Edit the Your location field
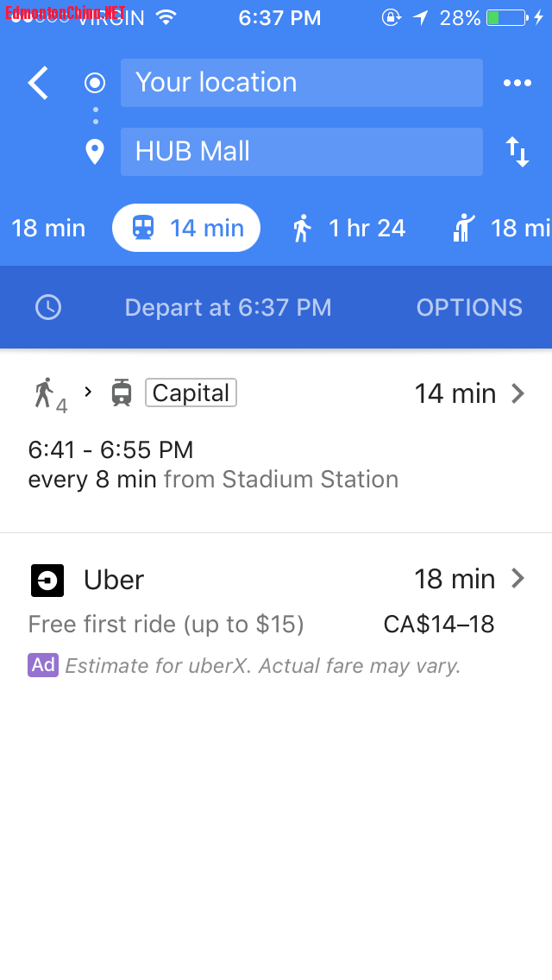552x980 pixels. click(x=301, y=83)
